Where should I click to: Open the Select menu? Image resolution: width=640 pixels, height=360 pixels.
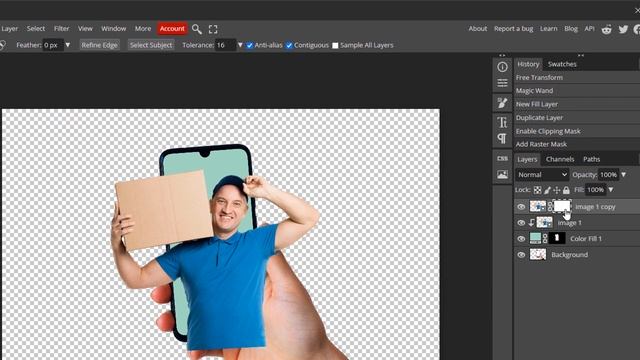[x=36, y=29]
